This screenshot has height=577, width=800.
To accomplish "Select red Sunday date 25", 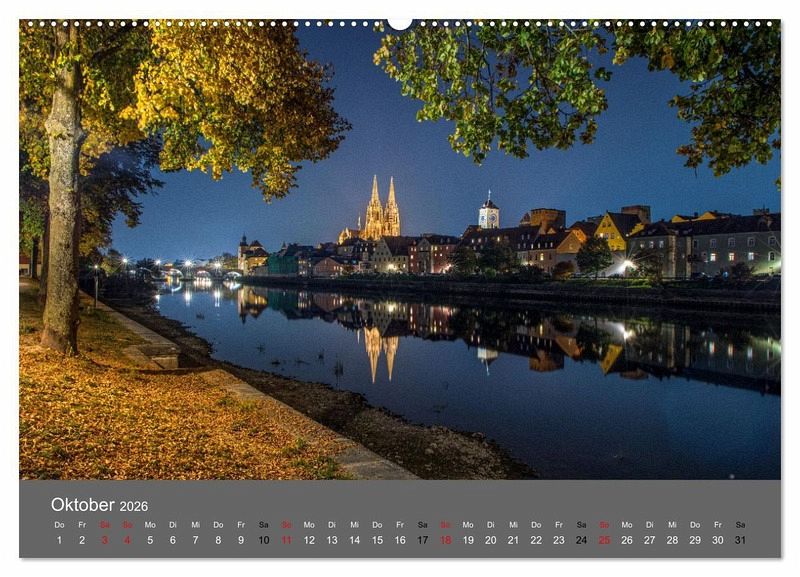I will 604,540.
